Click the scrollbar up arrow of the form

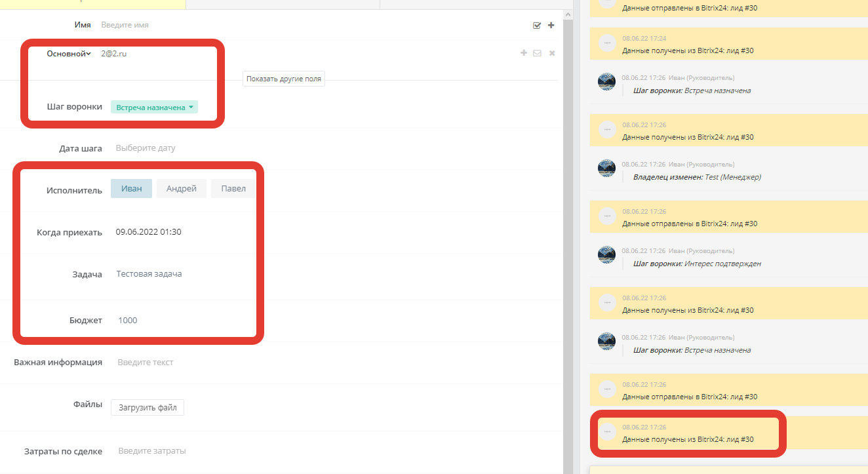pos(568,14)
